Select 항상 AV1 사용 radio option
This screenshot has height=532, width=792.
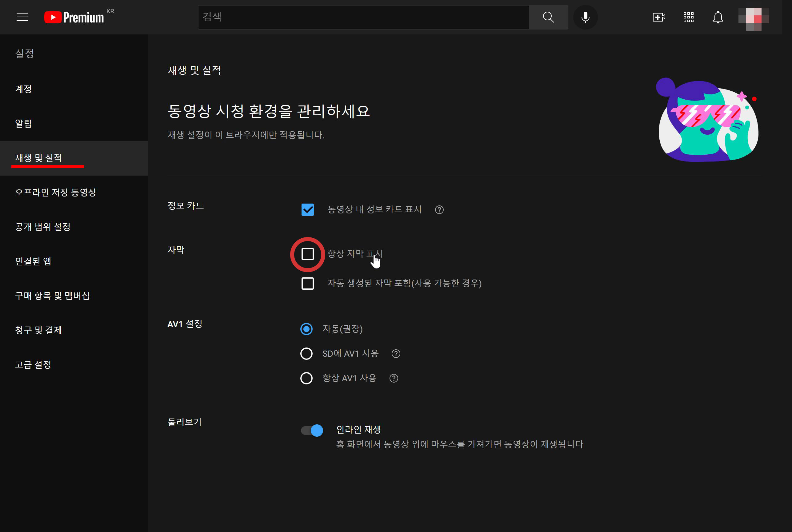306,378
